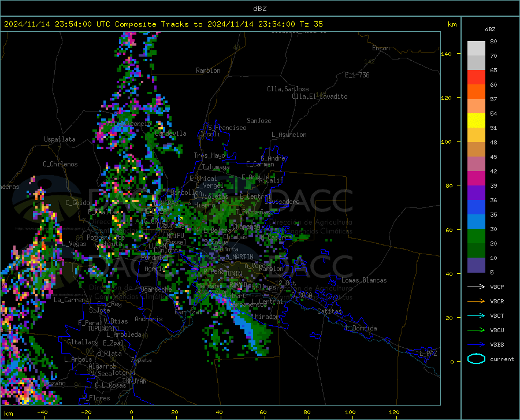The width and height of the screenshot is (520, 420).
Task: Select the green 20 dBZ color swatch
Action: (476, 236)
